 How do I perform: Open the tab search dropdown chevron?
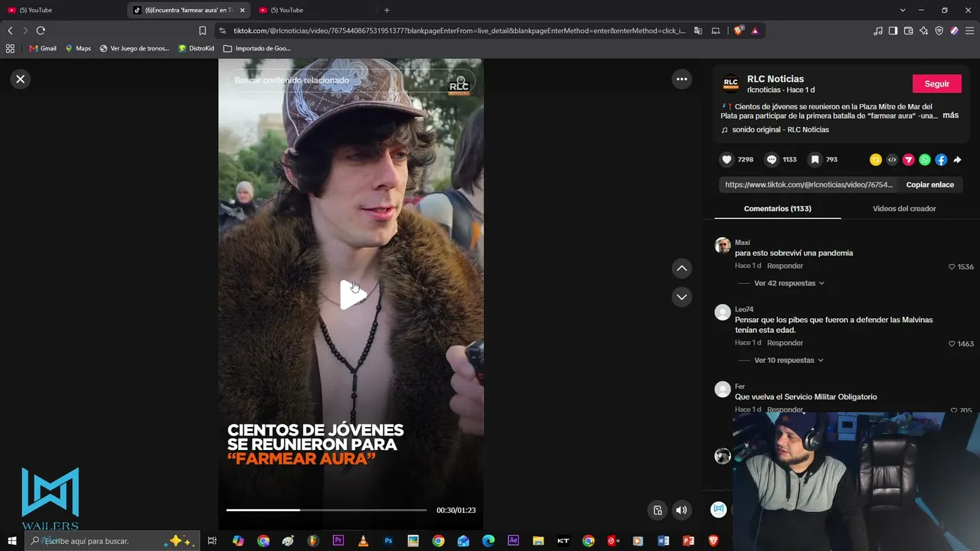(x=903, y=10)
